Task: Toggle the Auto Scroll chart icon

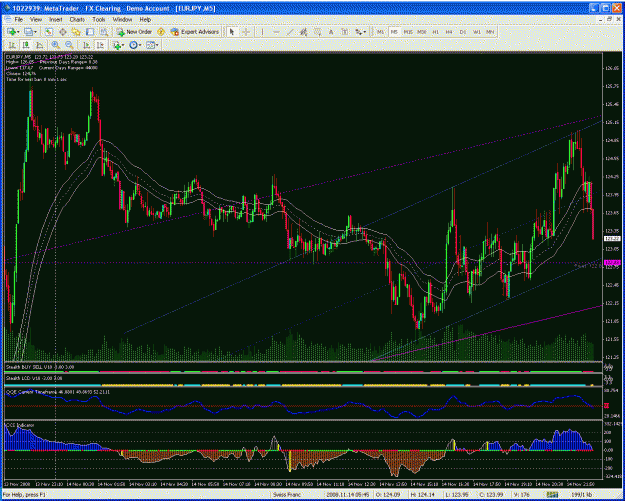Action: 86,45
